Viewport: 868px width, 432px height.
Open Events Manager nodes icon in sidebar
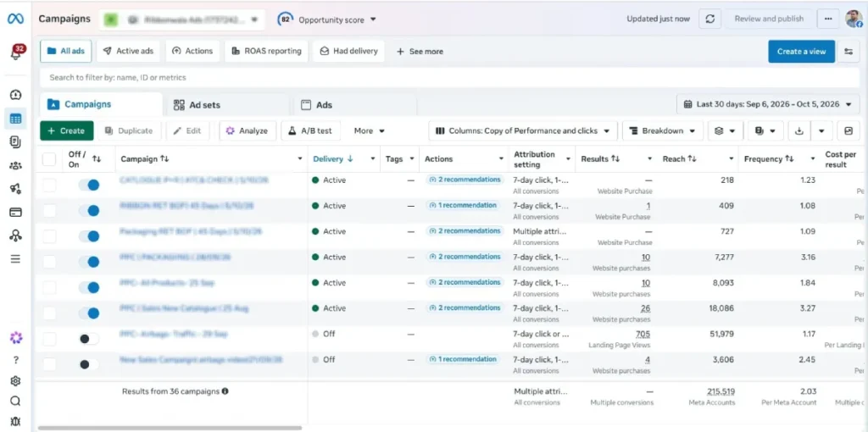[15, 236]
